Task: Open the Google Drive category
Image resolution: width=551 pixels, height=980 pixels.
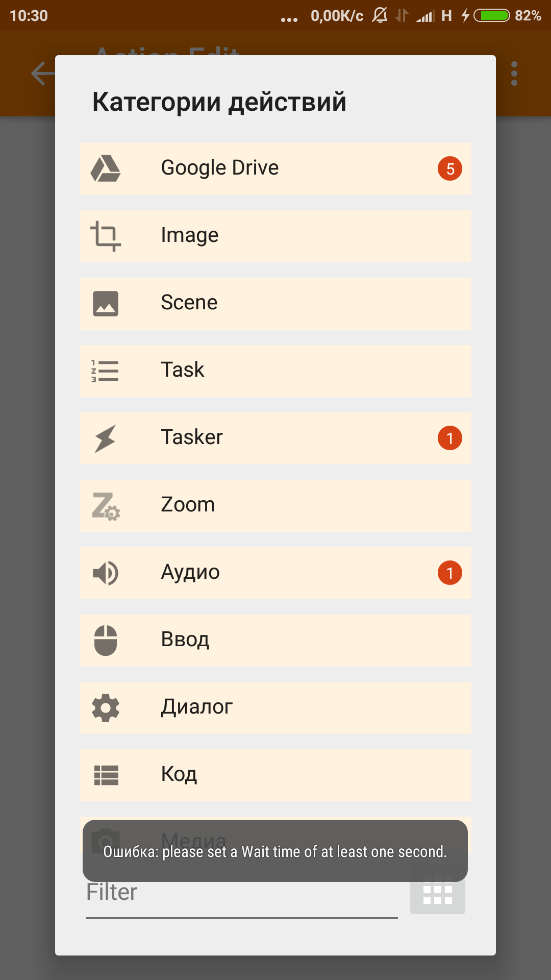Action: coord(275,168)
